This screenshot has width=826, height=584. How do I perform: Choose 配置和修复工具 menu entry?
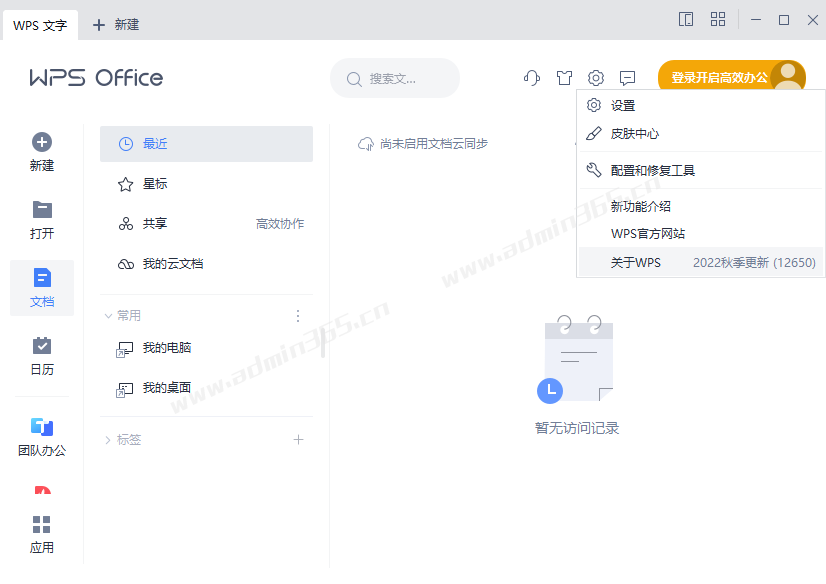701,170
